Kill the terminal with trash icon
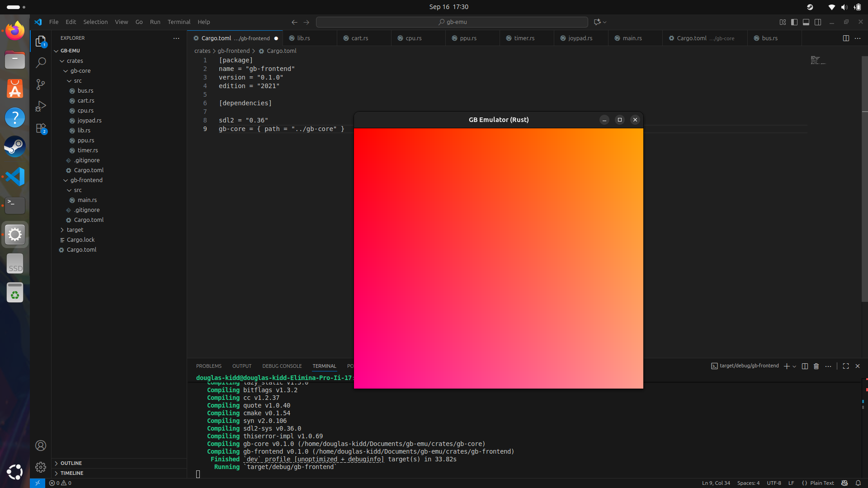The image size is (868, 488). (x=816, y=366)
